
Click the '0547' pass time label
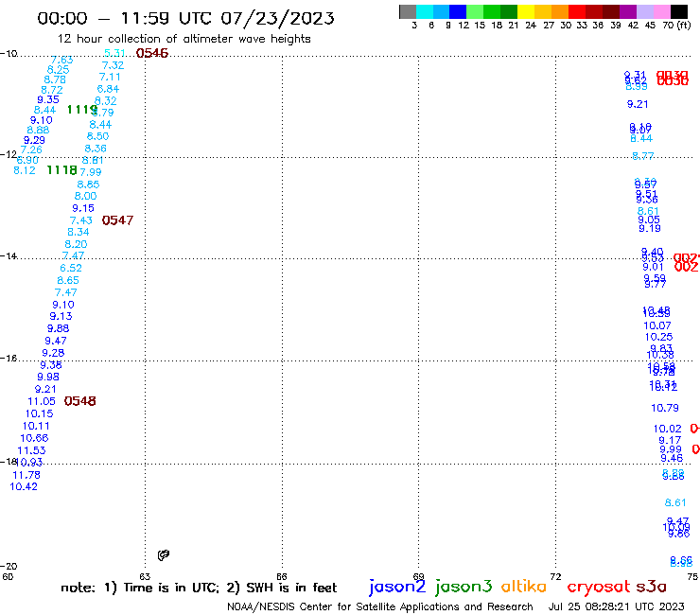click(117, 220)
